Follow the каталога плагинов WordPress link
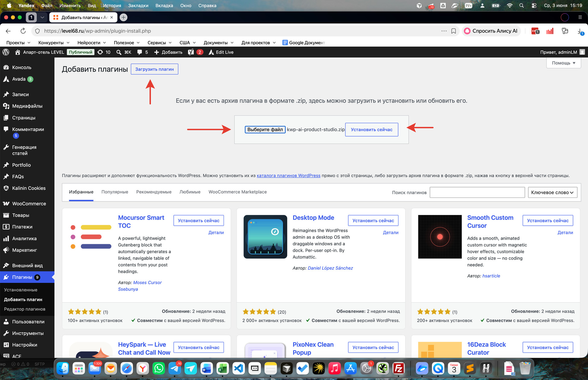The image size is (588, 380). 288,175
